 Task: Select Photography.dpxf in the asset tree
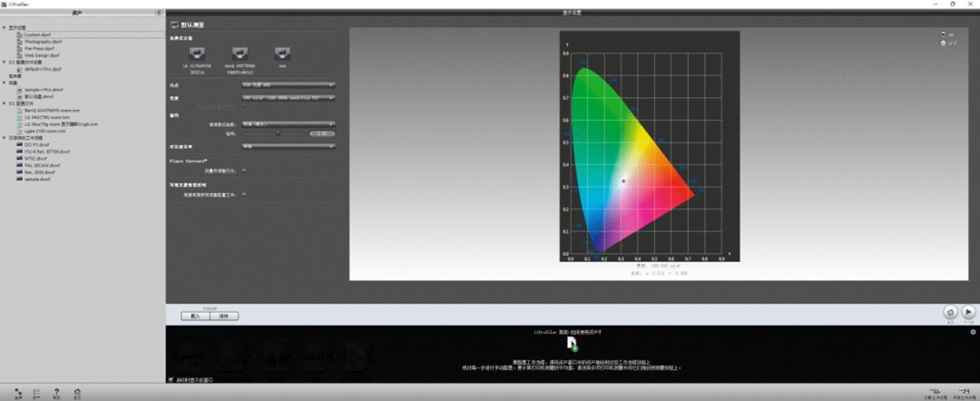coord(44,42)
